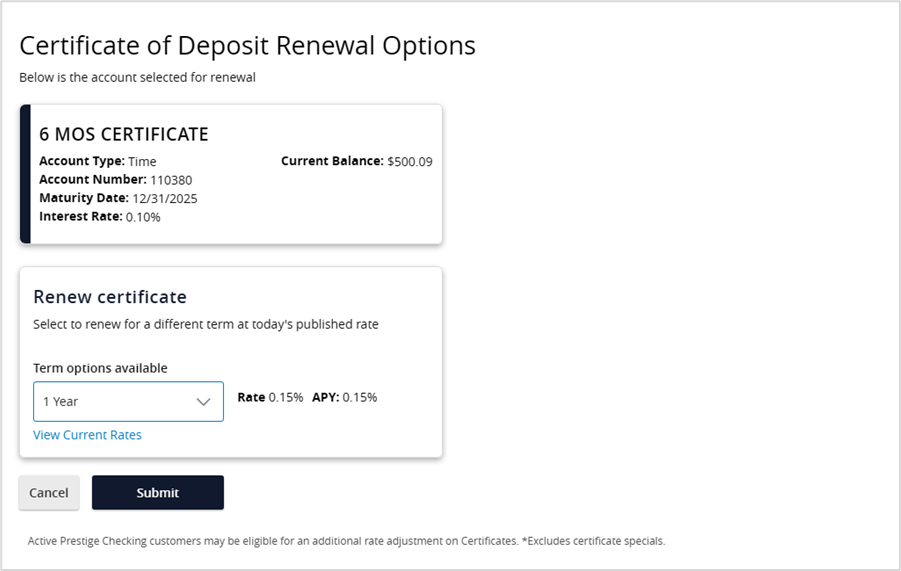This screenshot has height=571, width=901.
Task: Click the dark left stripe of account card
Action: (x=25, y=174)
